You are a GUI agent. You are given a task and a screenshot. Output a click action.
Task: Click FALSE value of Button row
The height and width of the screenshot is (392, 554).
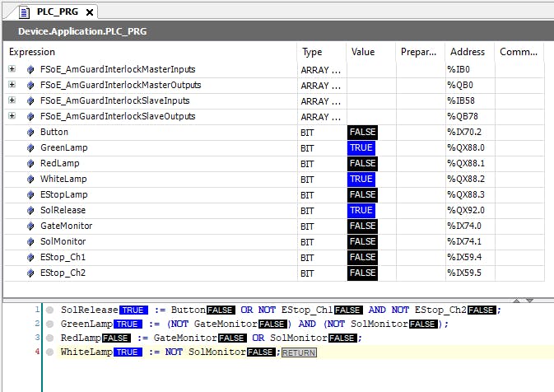click(x=362, y=133)
